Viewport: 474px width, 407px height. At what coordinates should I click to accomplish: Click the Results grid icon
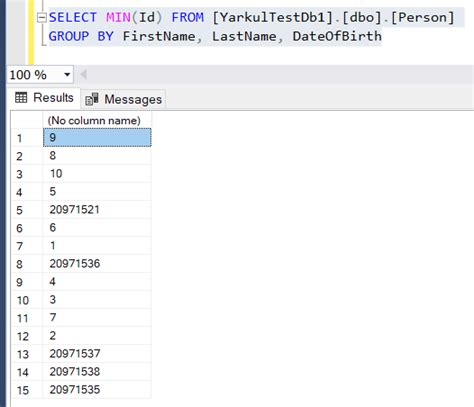[21, 98]
